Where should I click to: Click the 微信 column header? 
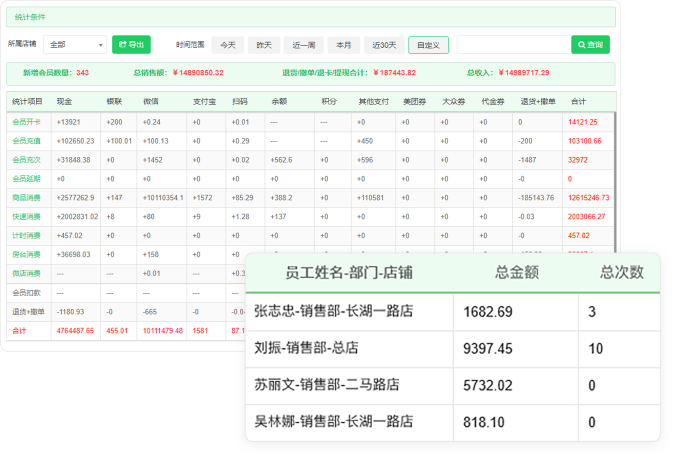tap(151, 102)
